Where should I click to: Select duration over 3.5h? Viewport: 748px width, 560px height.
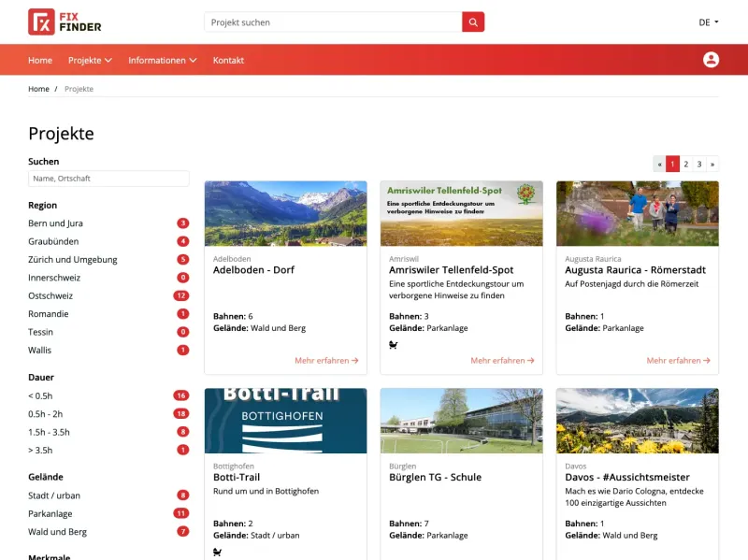click(x=108, y=451)
